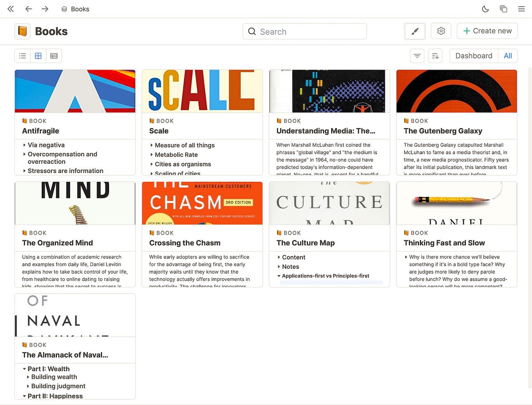Open appearance brush tool

pyautogui.click(x=415, y=31)
